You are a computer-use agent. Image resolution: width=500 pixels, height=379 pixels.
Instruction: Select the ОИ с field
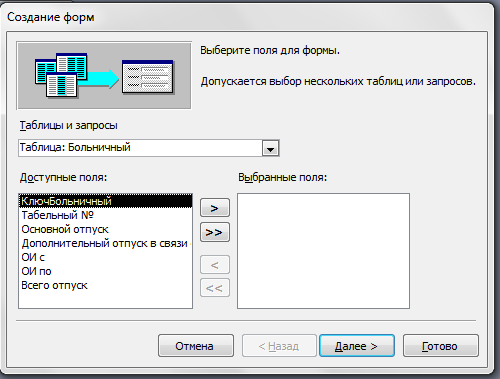(105, 257)
